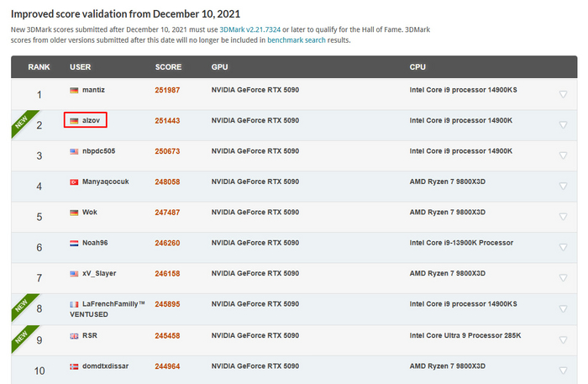Viewport: 588px width, 384px height.
Task: Click the SCORE column header
Action: [168, 66]
